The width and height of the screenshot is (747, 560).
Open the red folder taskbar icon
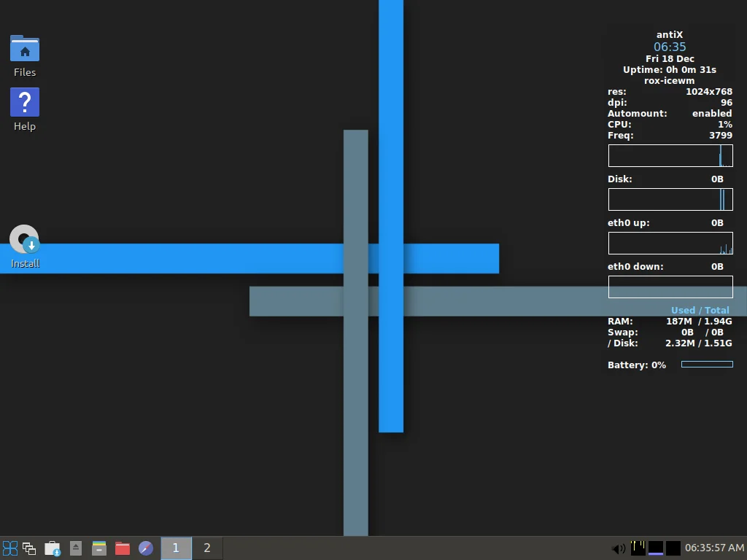(123, 548)
